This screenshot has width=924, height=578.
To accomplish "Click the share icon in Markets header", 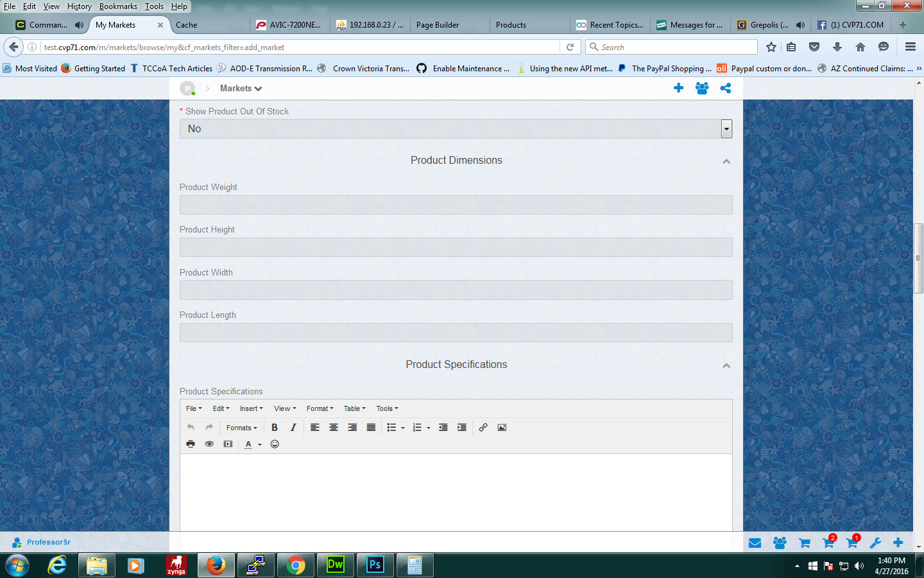I will coord(725,89).
